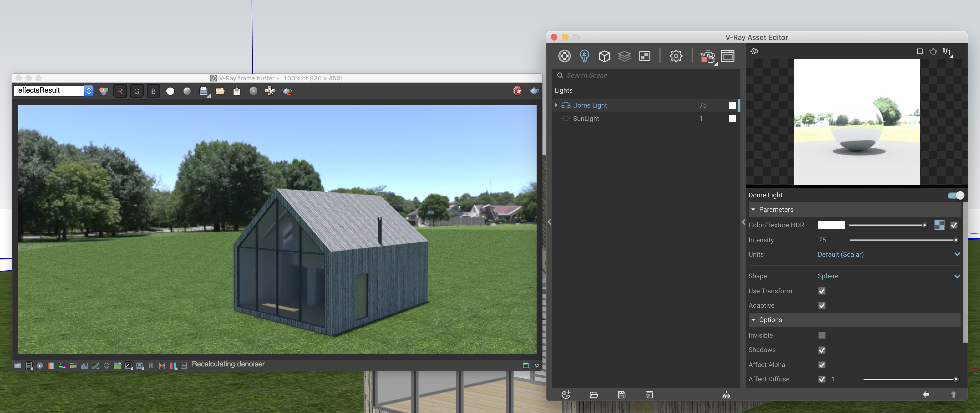980x413 pixels.
Task: Switch to monochromatic mode gray circle
Action: [187, 91]
